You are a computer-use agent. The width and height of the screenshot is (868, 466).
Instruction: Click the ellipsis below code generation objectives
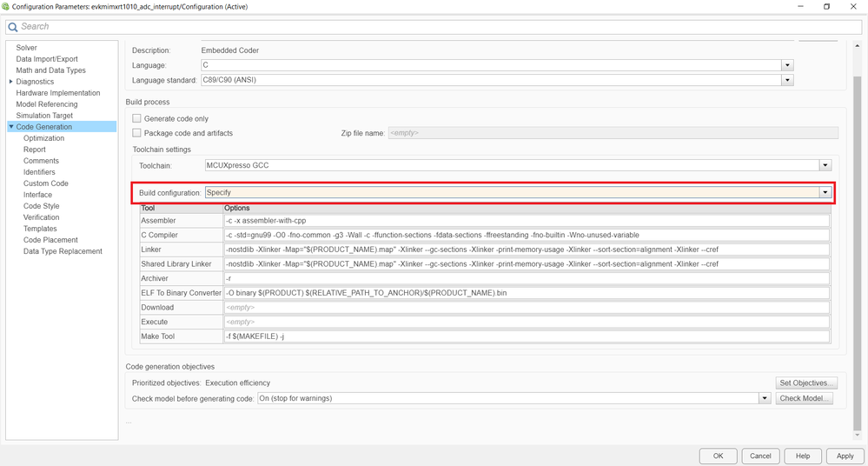point(129,423)
